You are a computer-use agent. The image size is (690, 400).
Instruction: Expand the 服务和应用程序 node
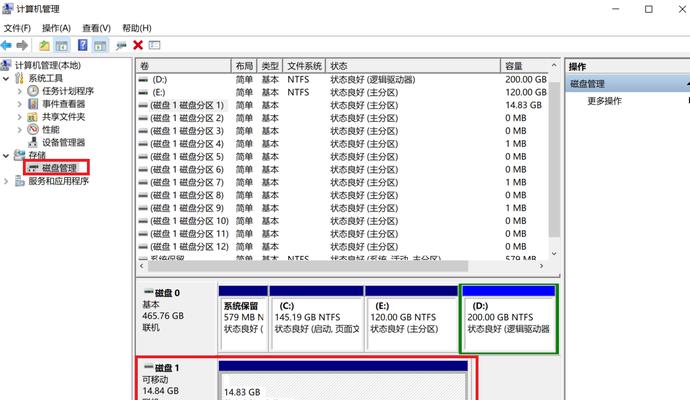pos(6,181)
